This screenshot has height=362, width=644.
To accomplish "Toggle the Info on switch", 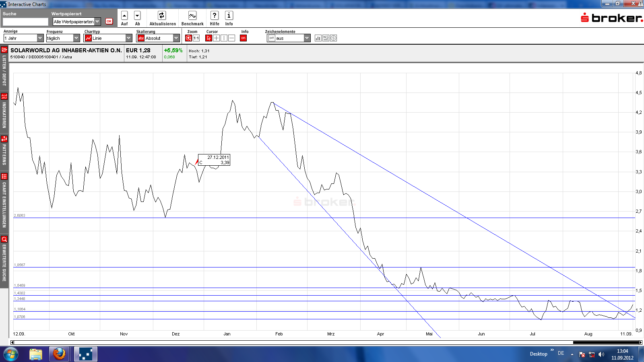I will pos(243,38).
